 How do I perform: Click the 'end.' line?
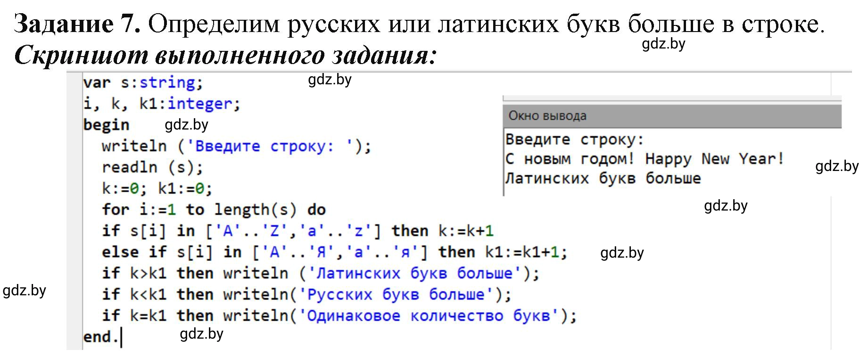point(100,337)
